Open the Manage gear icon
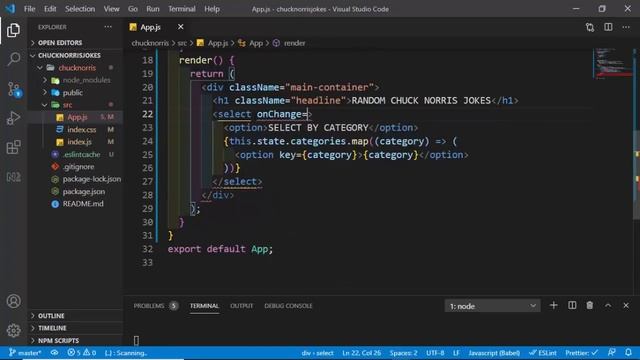The width and height of the screenshot is (640, 360). pyautogui.click(x=13, y=330)
